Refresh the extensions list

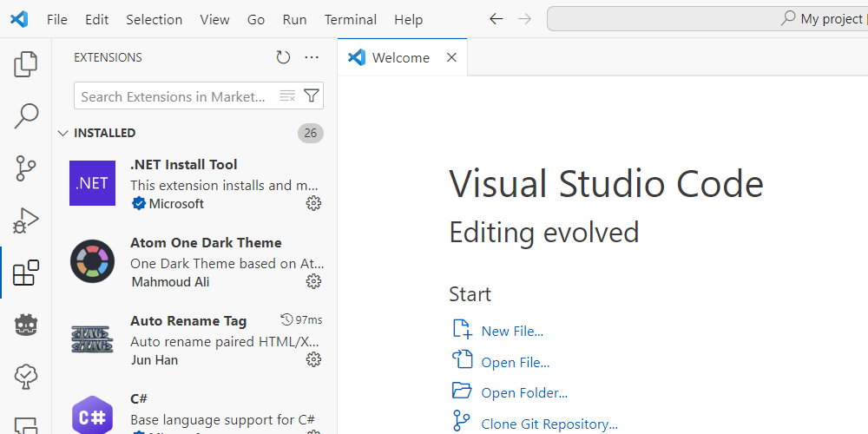coord(283,57)
